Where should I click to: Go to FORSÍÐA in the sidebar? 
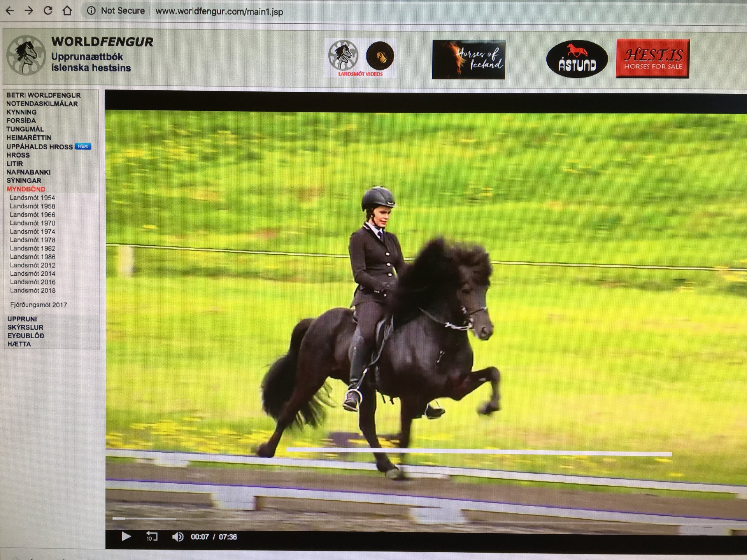tap(21, 121)
